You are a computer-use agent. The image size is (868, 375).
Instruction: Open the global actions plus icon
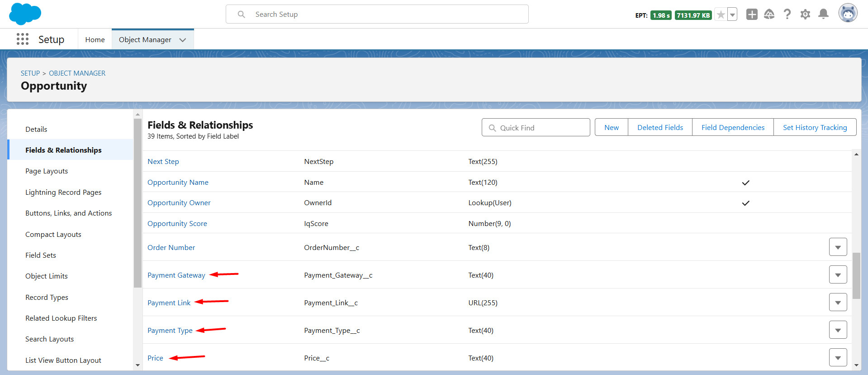752,14
